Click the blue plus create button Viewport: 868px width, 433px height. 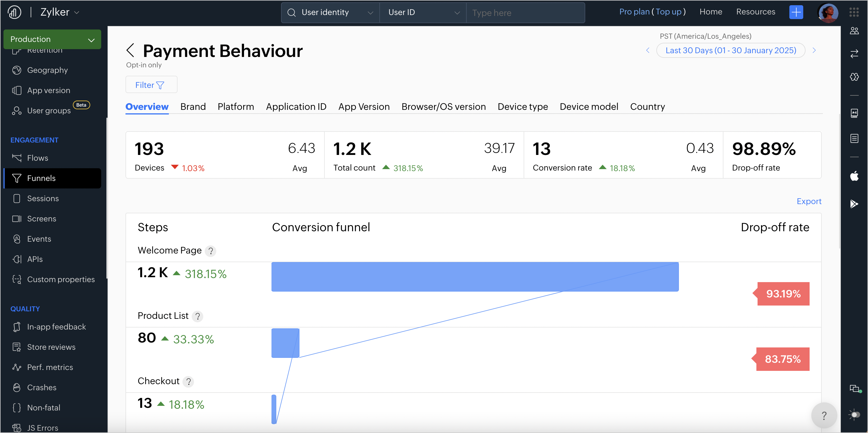796,12
